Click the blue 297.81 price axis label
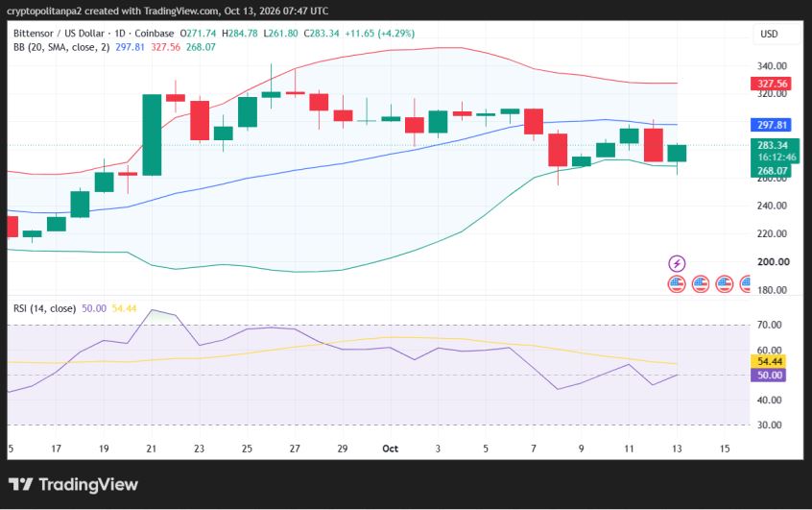The height and width of the screenshot is (510, 812). pos(771,125)
